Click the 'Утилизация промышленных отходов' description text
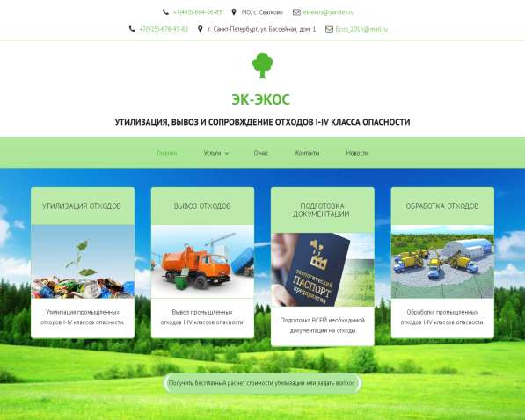This screenshot has width=525, height=420. point(83,317)
